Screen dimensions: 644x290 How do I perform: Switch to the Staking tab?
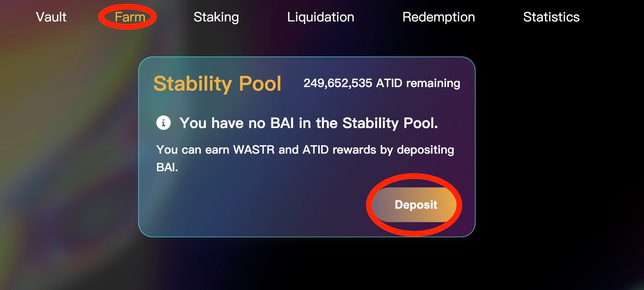click(216, 17)
